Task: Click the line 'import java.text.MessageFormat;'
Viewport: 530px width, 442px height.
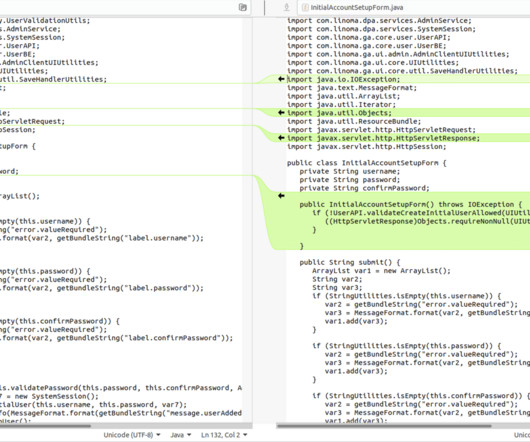Action: pyautogui.click(x=352, y=88)
